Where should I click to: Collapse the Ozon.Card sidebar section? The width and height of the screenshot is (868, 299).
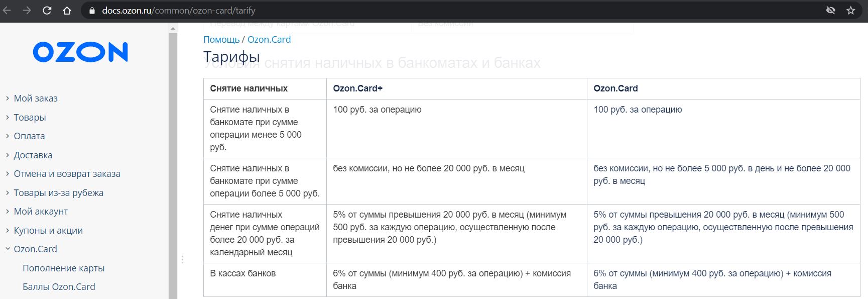(8, 249)
